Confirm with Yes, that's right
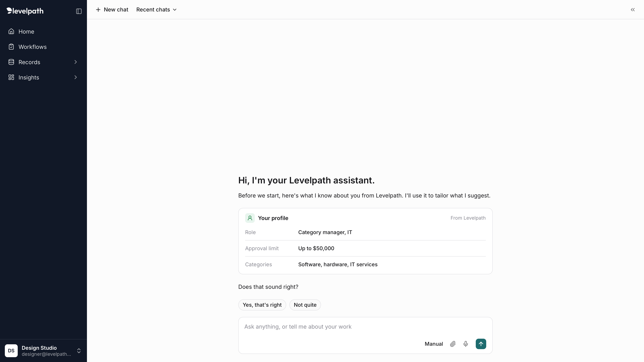The image size is (644, 362). [262, 305]
